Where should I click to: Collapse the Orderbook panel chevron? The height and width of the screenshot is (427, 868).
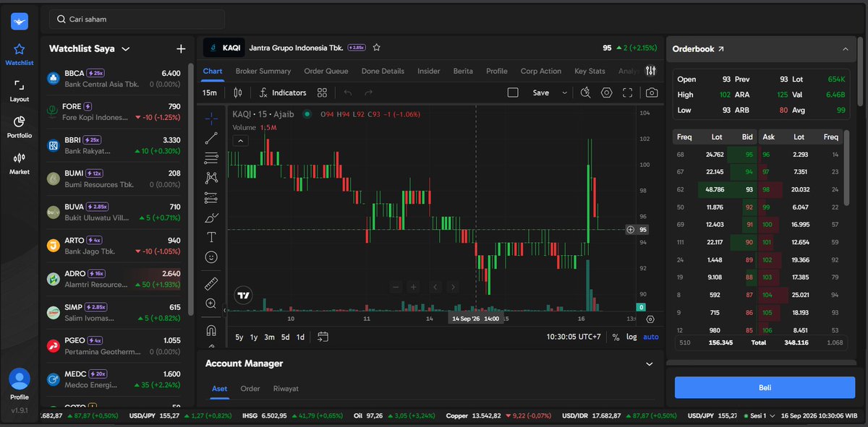coord(846,49)
